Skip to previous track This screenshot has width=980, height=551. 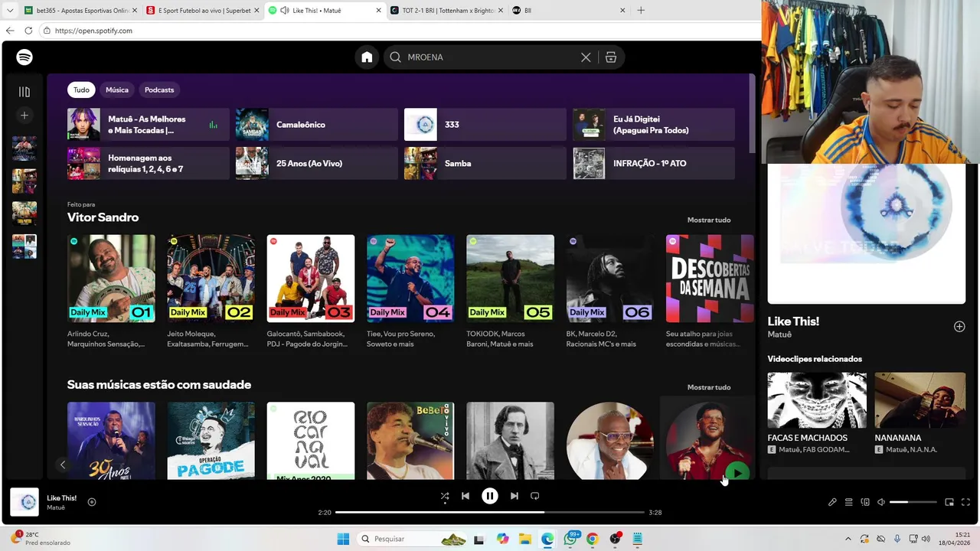(465, 496)
